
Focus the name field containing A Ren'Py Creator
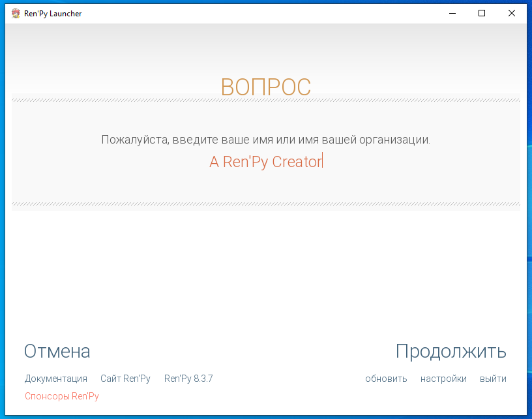(266, 162)
